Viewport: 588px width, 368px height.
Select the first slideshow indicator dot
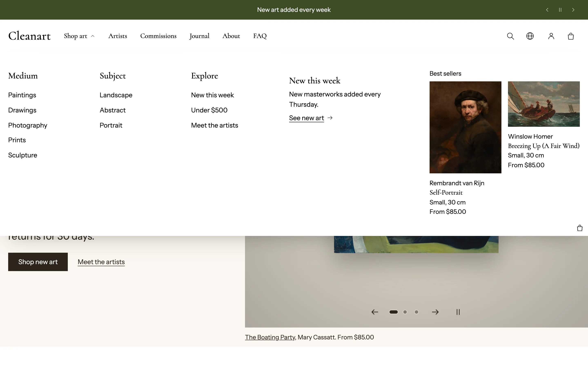click(x=393, y=312)
